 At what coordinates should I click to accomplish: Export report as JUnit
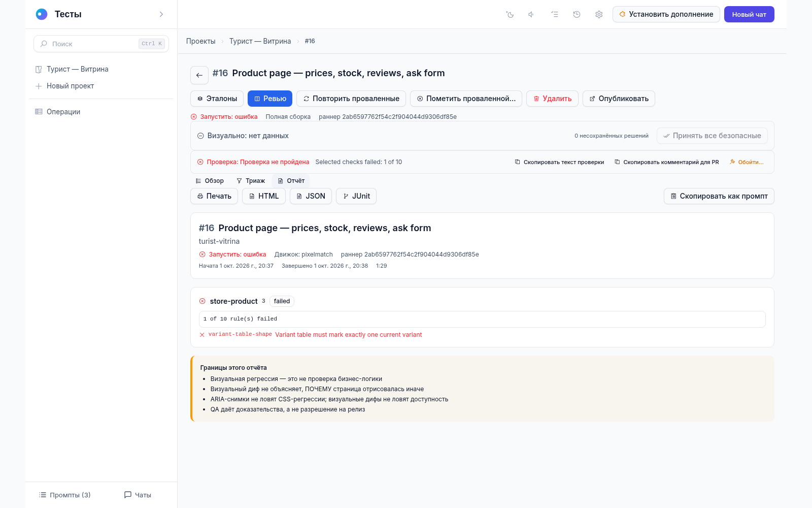[356, 196]
